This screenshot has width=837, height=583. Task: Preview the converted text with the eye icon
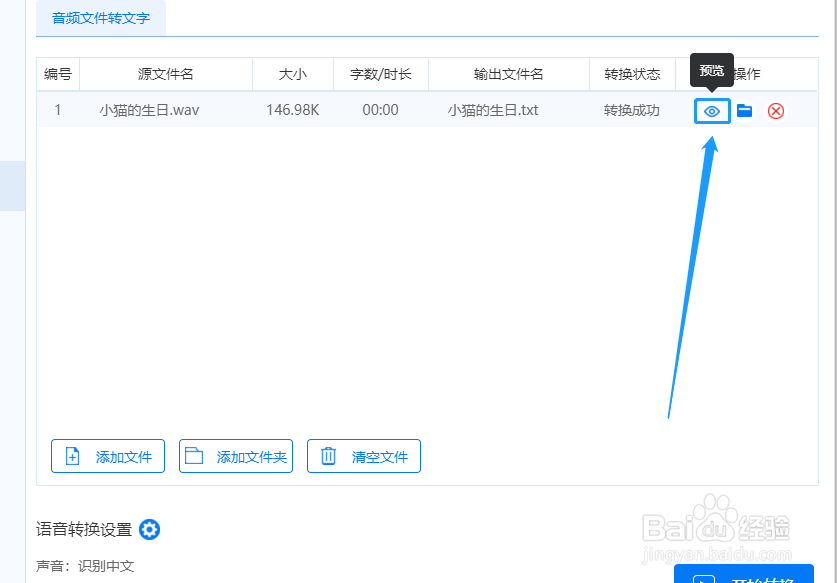coord(711,111)
